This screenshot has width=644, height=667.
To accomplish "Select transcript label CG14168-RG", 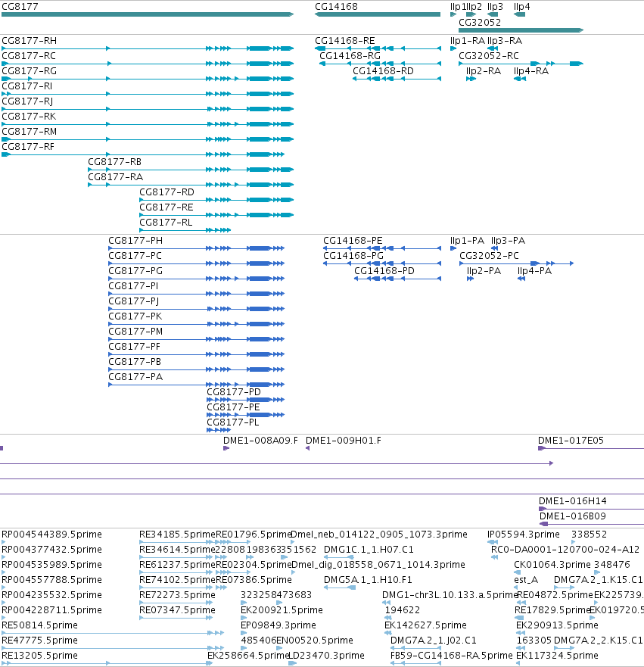I will click(350, 56).
